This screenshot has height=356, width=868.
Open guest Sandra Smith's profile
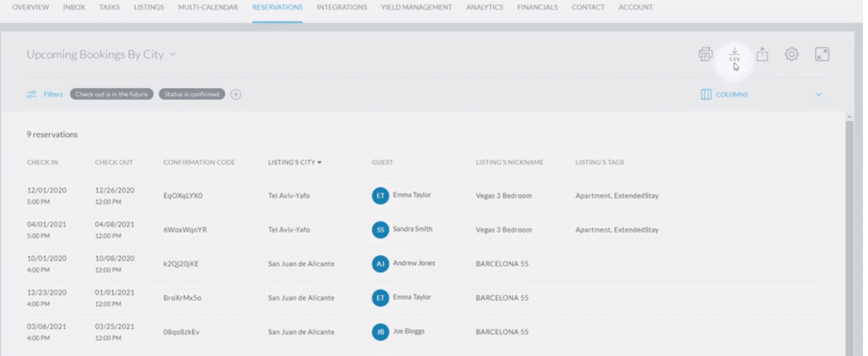click(x=412, y=229)
